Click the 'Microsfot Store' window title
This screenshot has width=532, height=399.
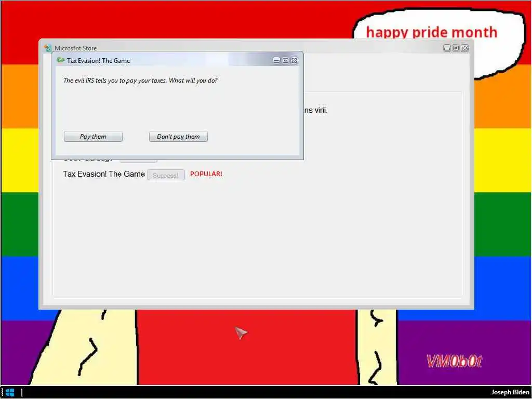[x=76, y=48]
